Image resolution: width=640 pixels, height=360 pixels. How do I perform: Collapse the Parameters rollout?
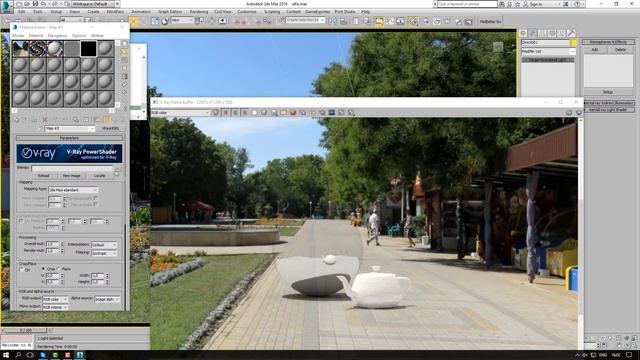tap(69, 138)
